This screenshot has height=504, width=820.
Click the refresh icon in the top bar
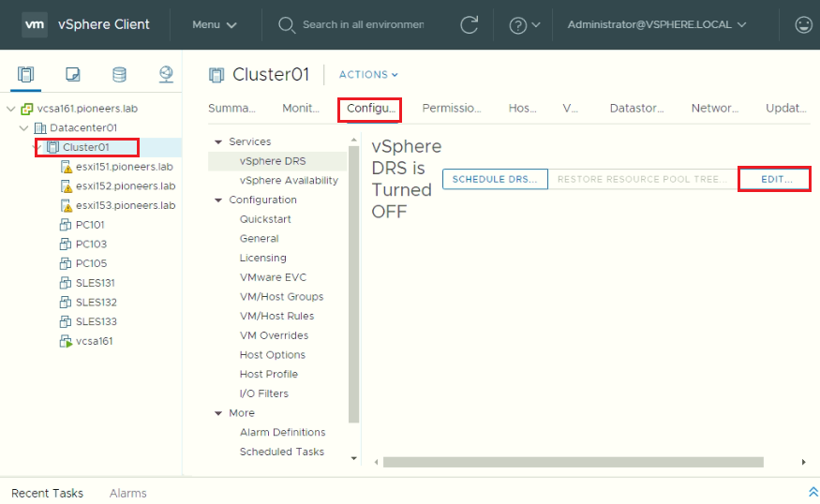tap(470, 24)
